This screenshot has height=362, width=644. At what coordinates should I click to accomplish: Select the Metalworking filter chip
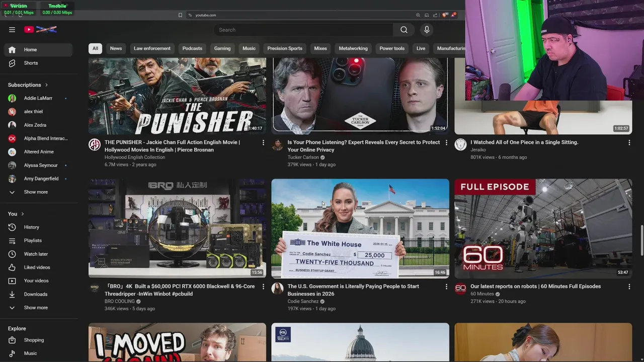point(353,48)
